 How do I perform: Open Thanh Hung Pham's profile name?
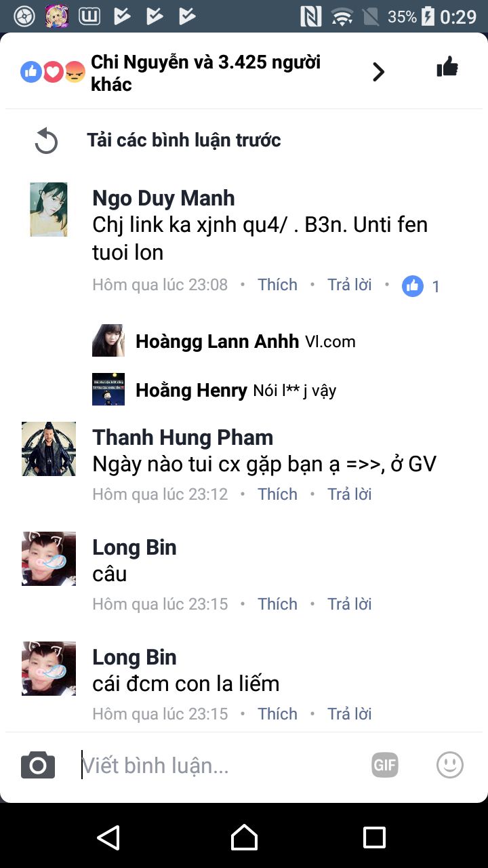point(182,437)
